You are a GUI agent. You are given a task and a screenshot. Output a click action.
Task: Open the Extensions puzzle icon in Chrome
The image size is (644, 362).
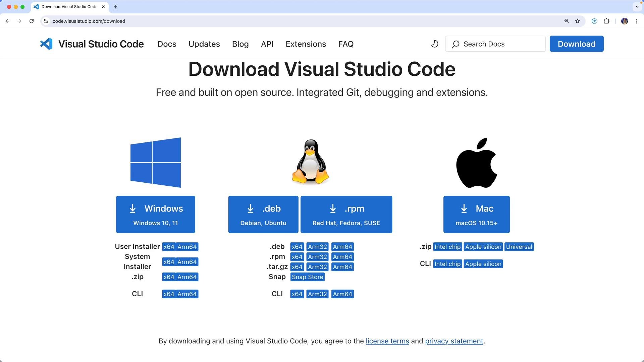606,21
